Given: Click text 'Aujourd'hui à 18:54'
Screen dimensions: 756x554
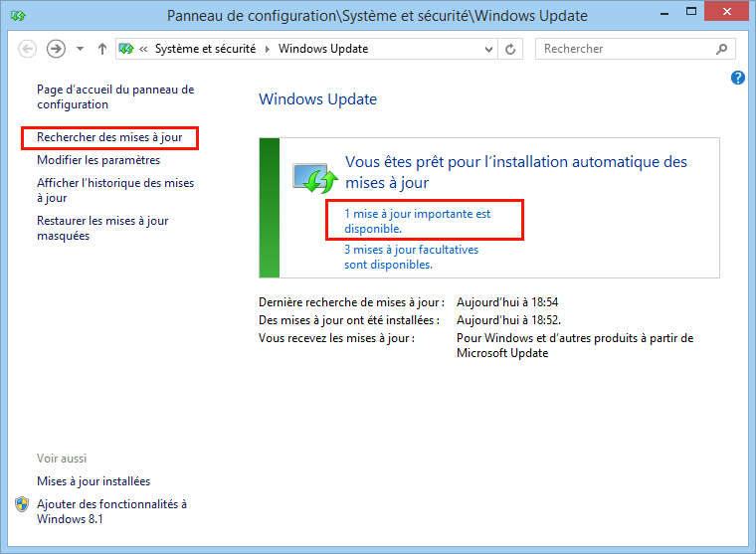Looking at the screenshot, I should click(x=507, y=302).
